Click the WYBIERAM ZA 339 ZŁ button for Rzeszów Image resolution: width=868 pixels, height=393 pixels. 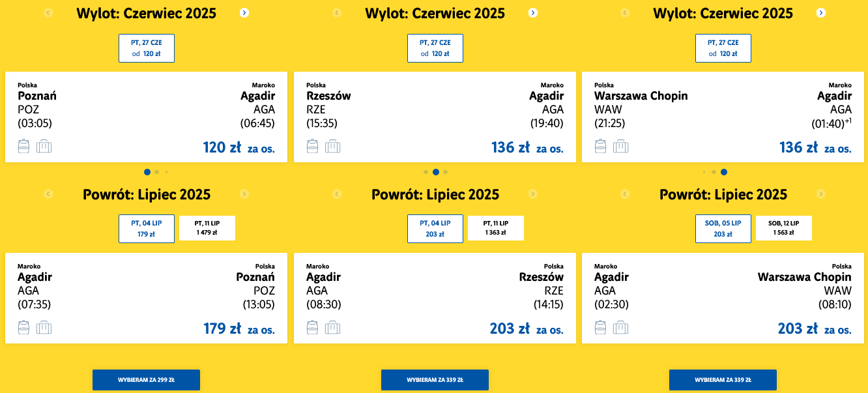point(435,380)
